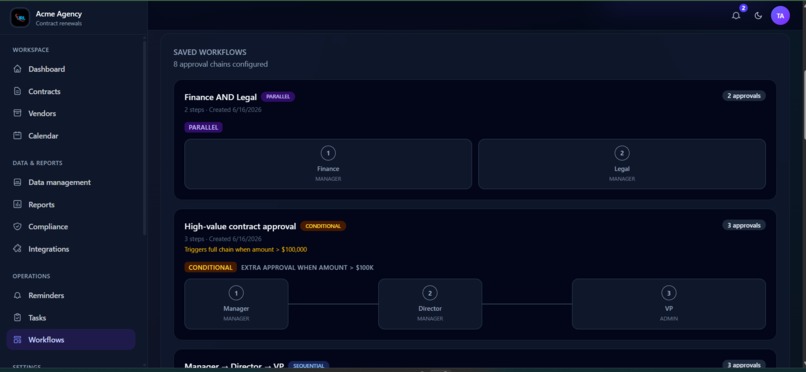Click the Dashboard home icon
Viewport: 806px width, 372px height.
[17, 69]
